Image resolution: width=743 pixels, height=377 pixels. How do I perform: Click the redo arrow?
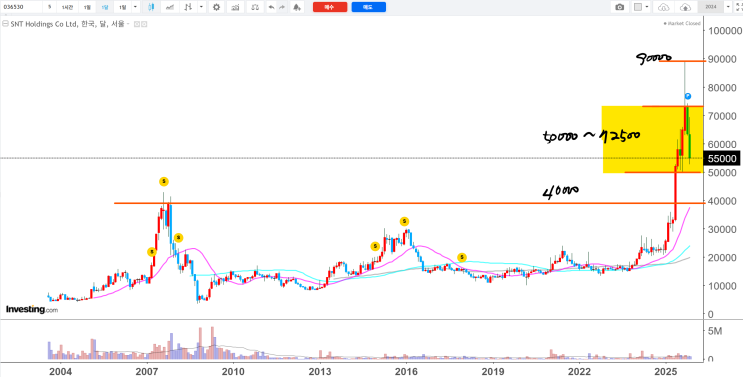click(x=282, y=7)
